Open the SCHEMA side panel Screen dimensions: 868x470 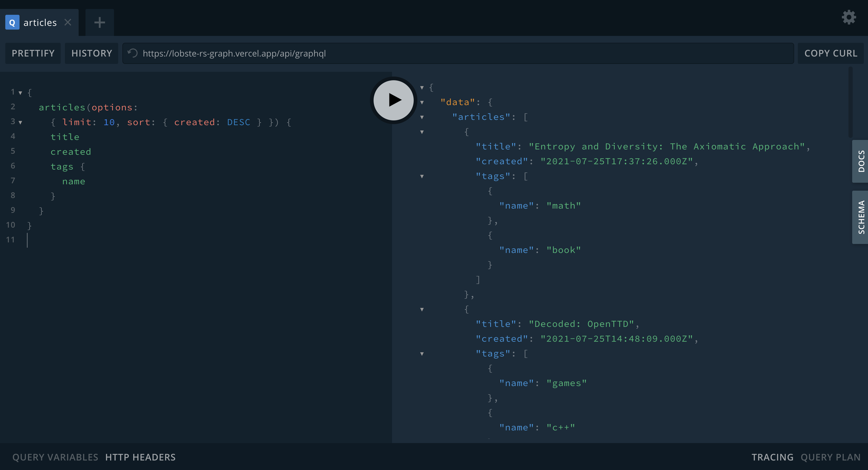pyautogui.click(x=860, y=217)
